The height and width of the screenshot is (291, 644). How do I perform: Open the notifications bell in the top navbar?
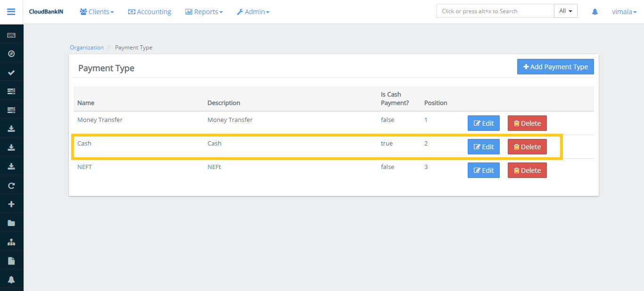click(x=594, y=12)
